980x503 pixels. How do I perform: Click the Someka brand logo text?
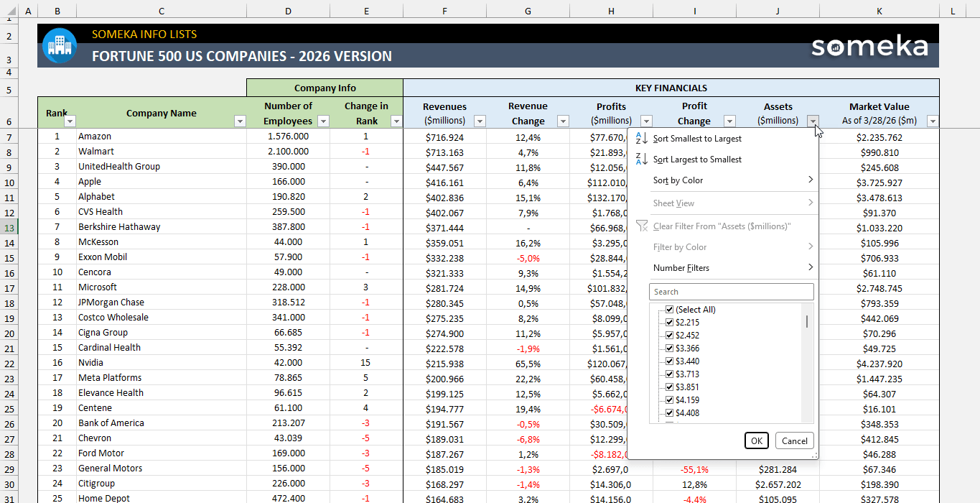pyautogui.click(x=869, y=47)
